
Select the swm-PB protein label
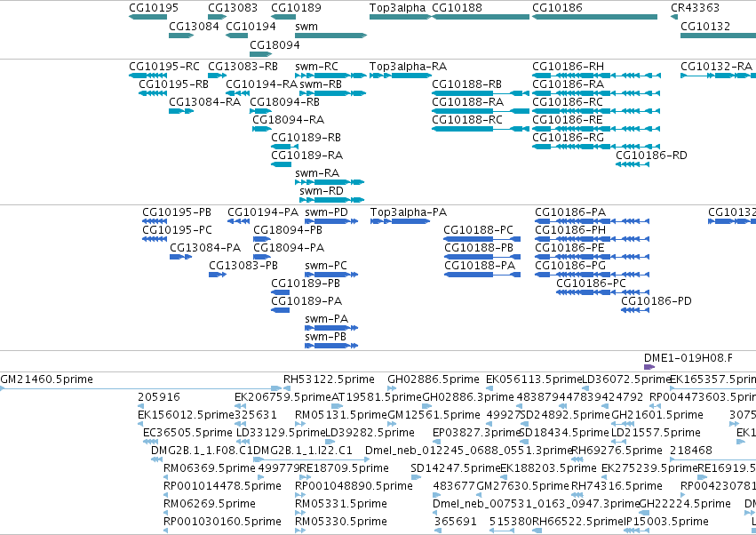pos(325,337)
